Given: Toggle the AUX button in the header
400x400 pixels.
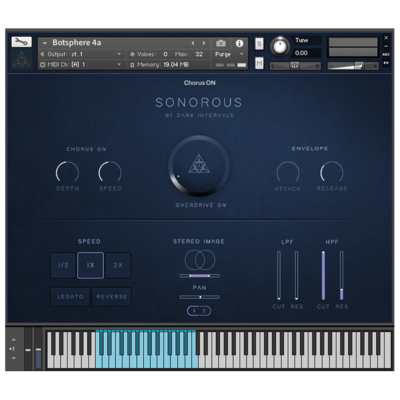Looking at the screenshot, I should tap(386, 54).
